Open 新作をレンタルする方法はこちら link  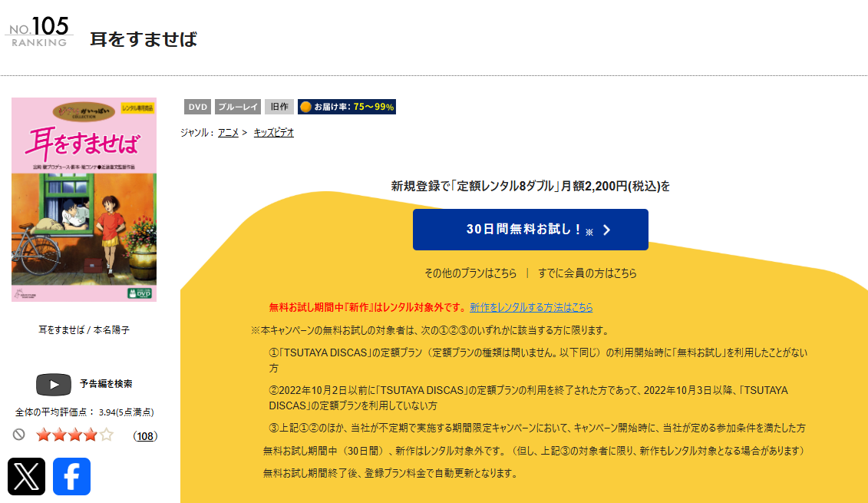tap(531, 307)
